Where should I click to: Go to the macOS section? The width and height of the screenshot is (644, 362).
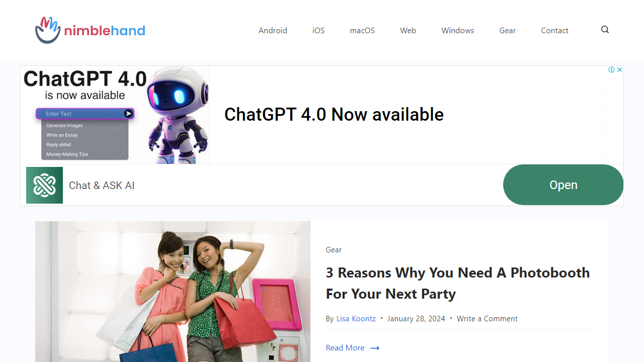[362, 31]
